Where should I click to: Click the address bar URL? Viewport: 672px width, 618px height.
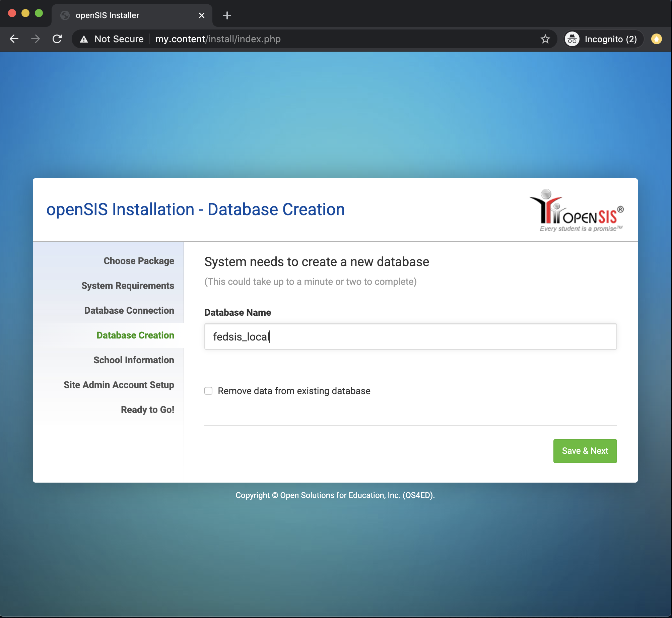tap(218, 39)
